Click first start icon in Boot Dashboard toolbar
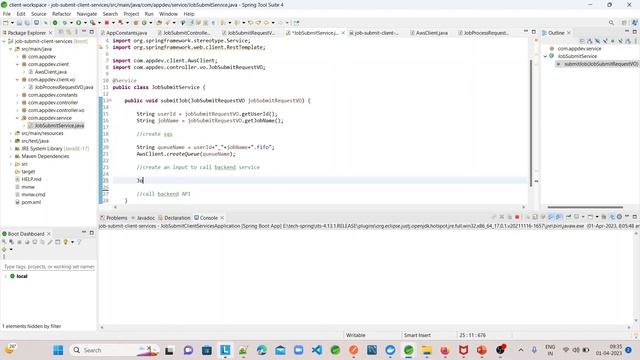The width and height of the screenshot is (640, 360). [4, 242]
